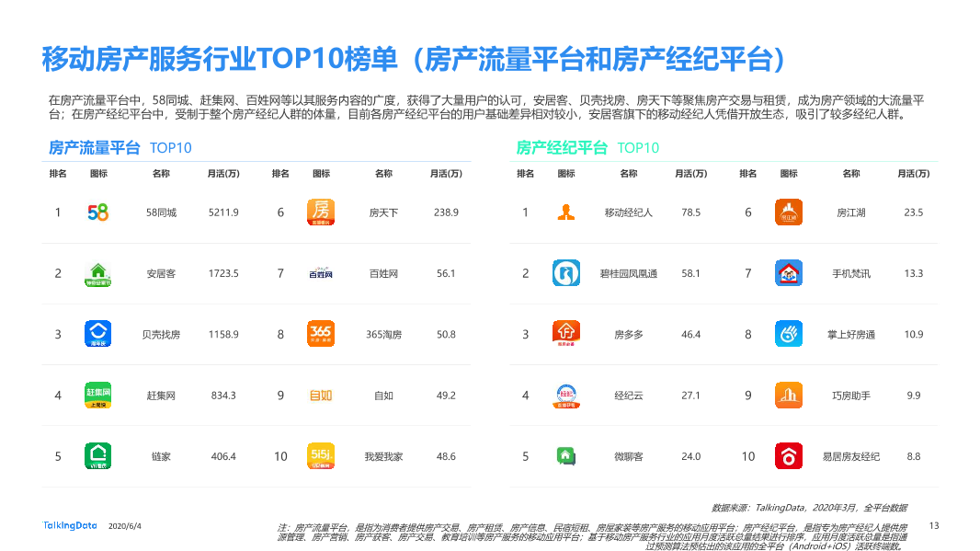This screenshot has width=980, height=551.
Task: Click the page number 13
Action: tap(934, 525)
